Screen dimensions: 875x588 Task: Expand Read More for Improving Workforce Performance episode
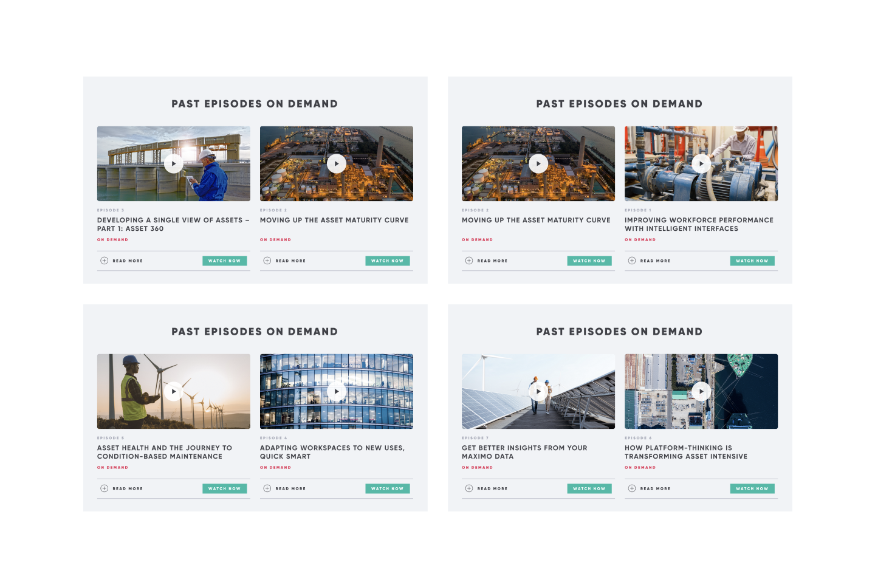click(x=649, y=261)
